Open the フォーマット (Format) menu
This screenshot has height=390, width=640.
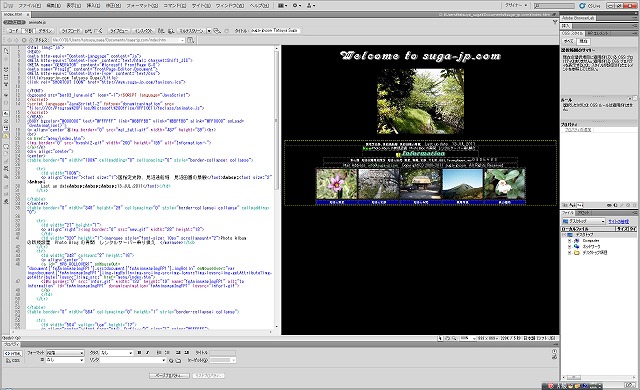coord(142,5)
